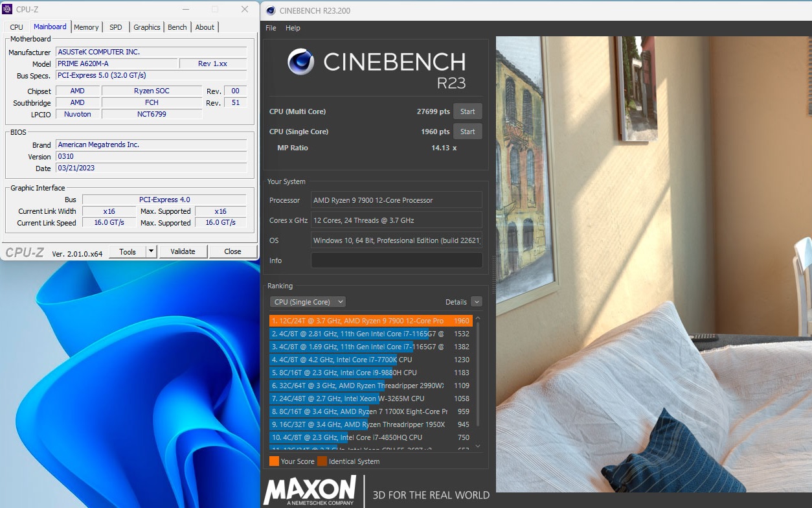Click the MP Ratio 14.13 x value
Viewport: 812px width, 508px height.
pyautogui.click(x=444, y=148)
